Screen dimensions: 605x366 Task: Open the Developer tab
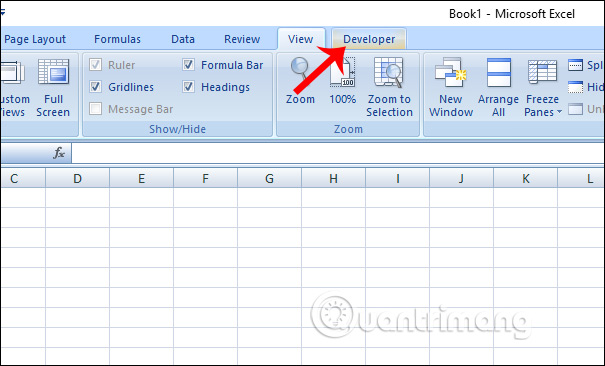coord(369,39)
